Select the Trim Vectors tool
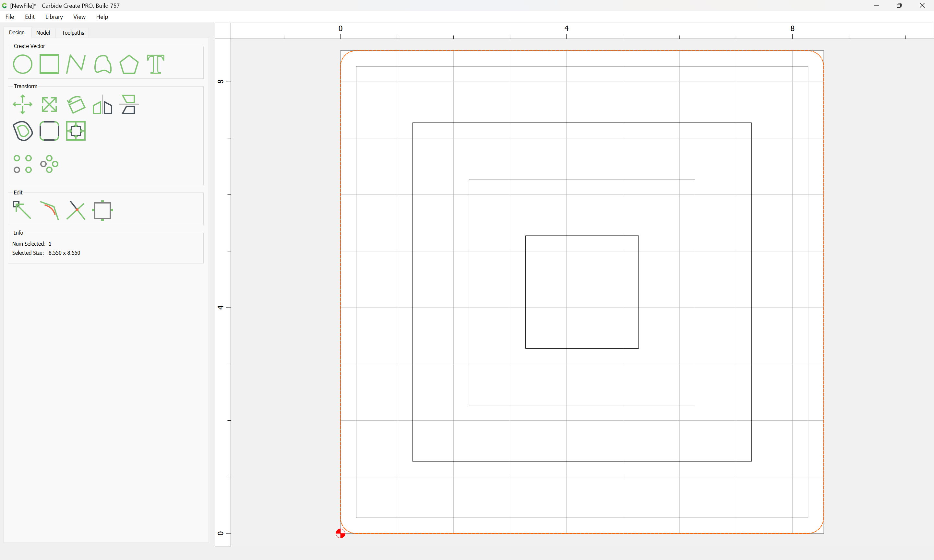 point(76,211)
